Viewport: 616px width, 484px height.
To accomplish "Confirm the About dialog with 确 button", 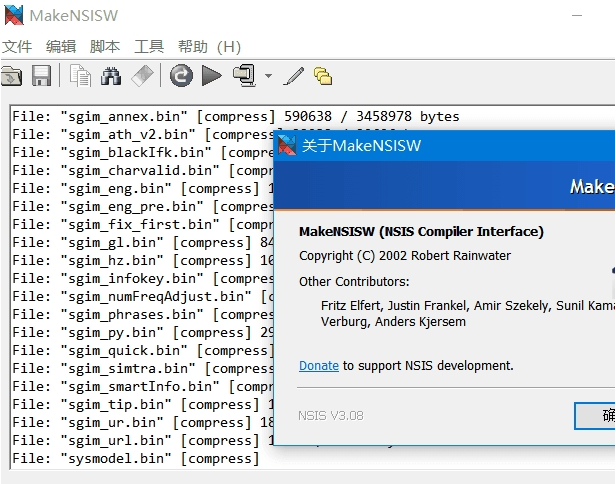I will tap(595, 416).
